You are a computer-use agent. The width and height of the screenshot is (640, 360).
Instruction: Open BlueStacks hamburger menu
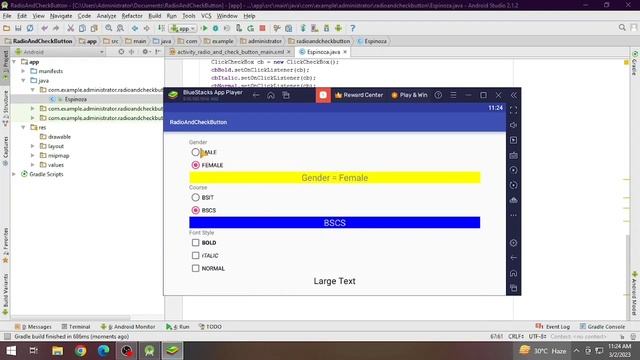453,95
